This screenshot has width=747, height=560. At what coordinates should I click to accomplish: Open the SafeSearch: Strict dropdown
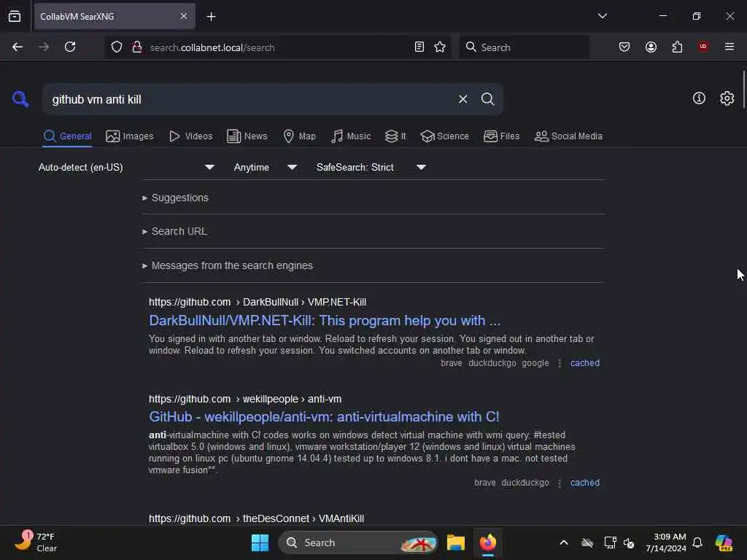(371, 167)
